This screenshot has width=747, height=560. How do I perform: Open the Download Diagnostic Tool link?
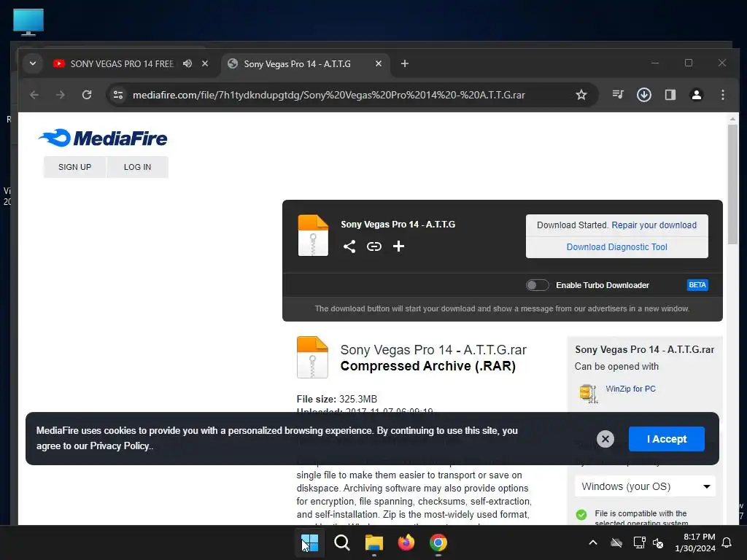coord(616,247)
